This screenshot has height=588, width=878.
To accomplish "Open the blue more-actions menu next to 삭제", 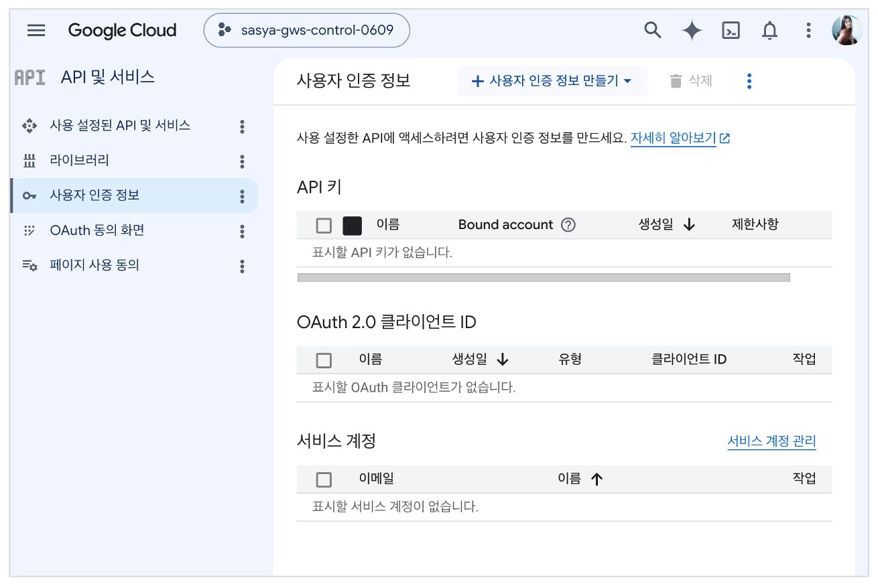I will pyautogui.click(x=749, y=82).
